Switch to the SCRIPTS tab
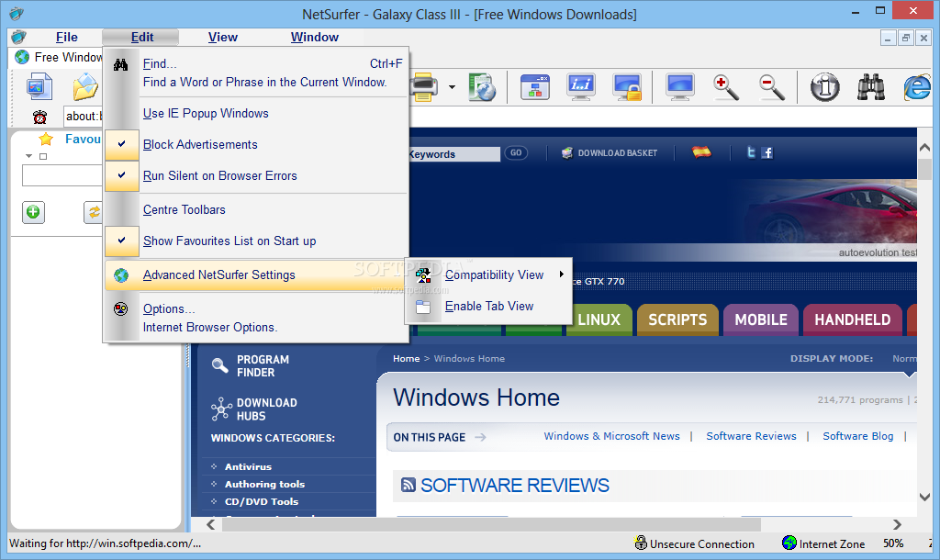 (677, 319)
